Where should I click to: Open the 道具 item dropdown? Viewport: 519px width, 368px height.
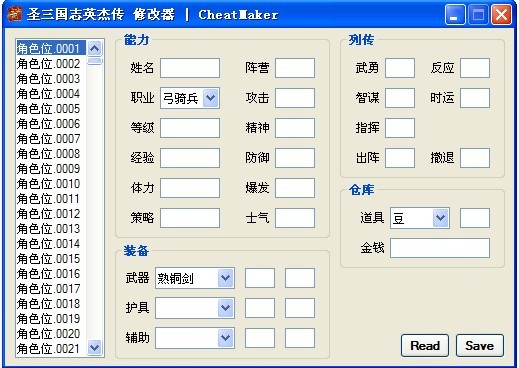click(x=441, y=218)
